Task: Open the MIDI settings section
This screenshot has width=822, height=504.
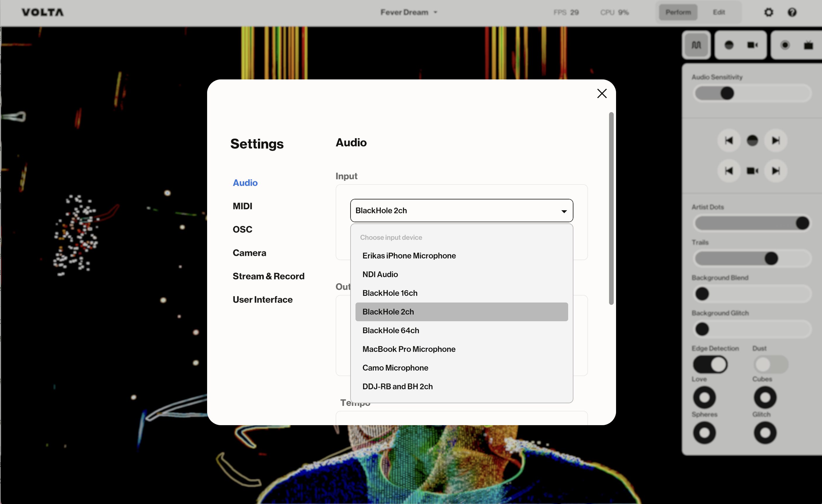Action: [242, 206]
